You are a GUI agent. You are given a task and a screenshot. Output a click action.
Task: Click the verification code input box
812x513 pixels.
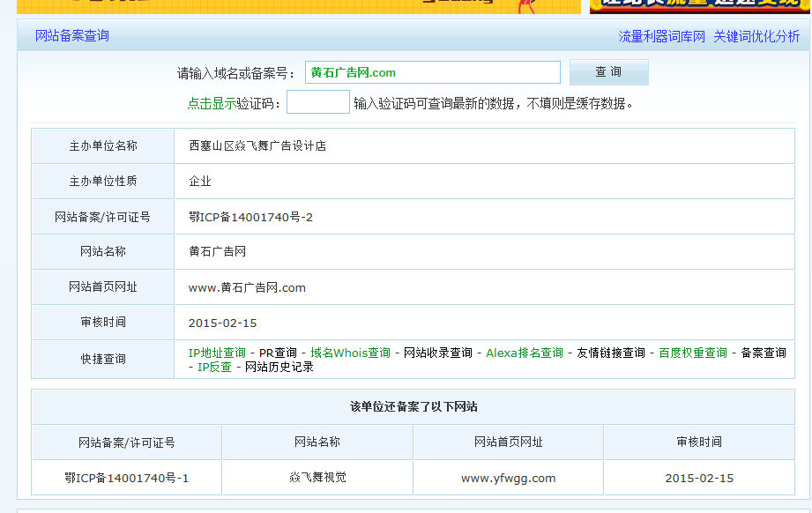[x=318, y=103]
